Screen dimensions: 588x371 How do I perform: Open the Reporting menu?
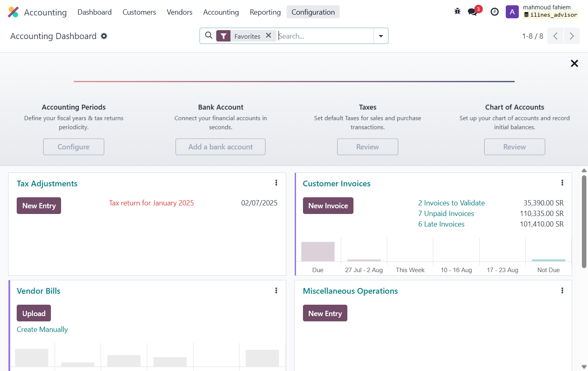click(x=265, y=12)
